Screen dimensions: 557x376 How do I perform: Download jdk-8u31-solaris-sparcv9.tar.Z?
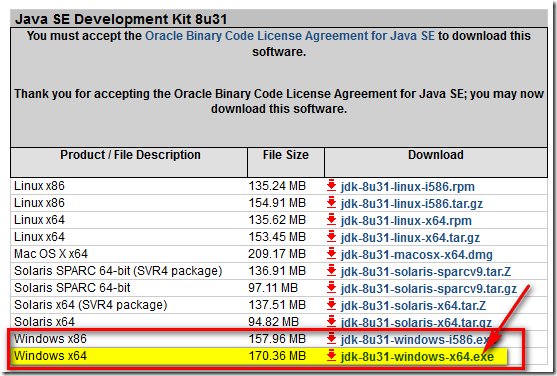(426, 272)
